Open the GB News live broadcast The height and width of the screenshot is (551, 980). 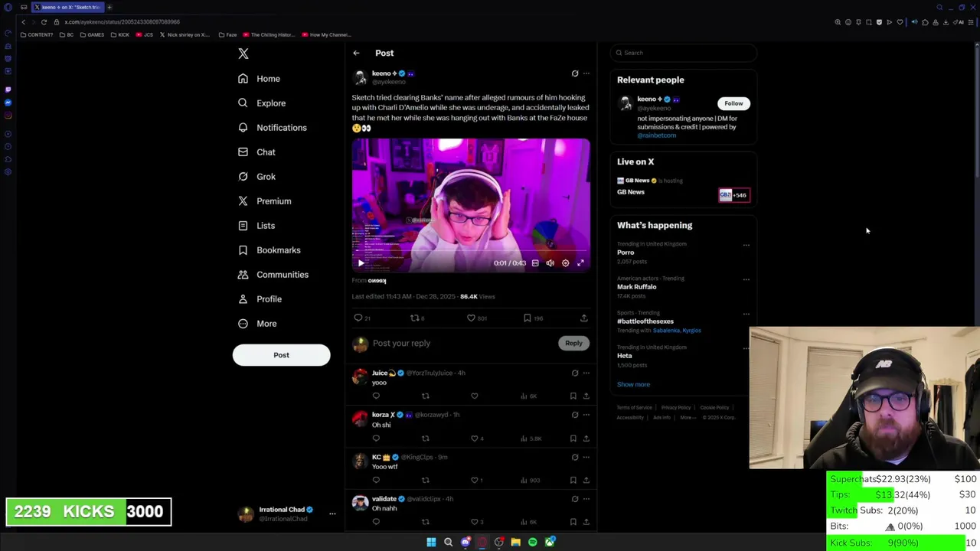click(683, 187)
